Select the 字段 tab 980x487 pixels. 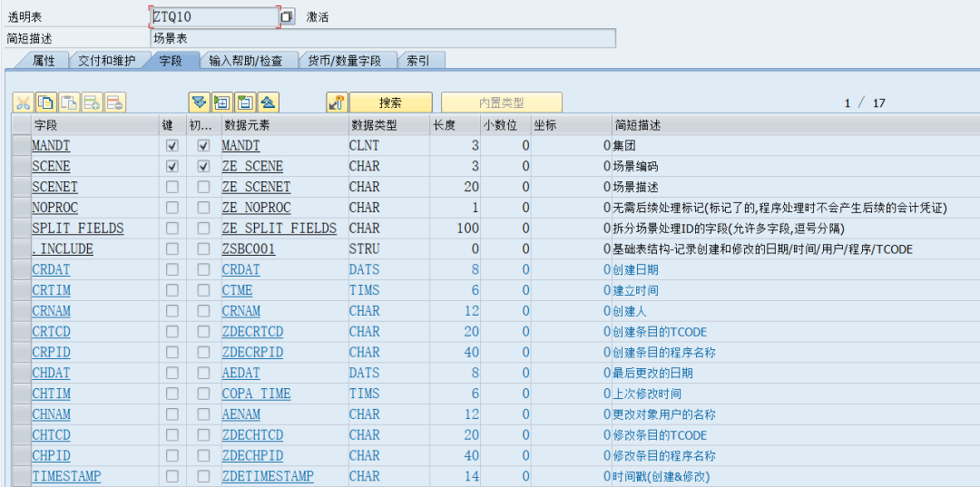[x=171, y=61]
